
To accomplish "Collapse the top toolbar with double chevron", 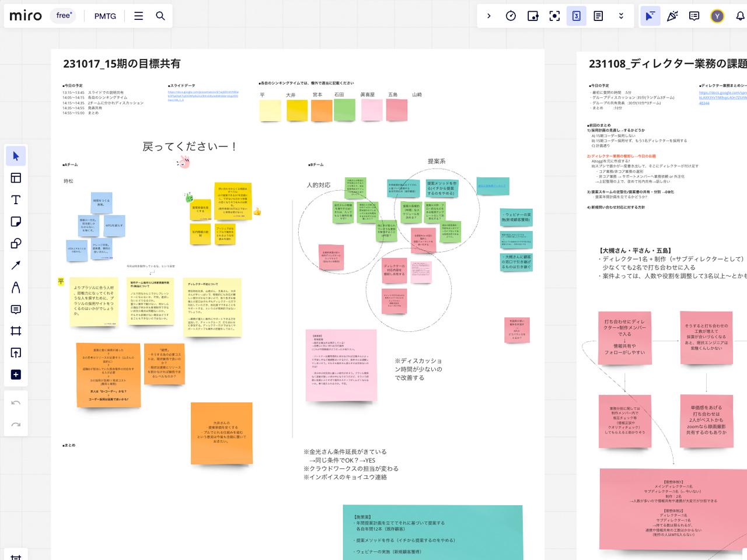I will [x=622, y=16].
